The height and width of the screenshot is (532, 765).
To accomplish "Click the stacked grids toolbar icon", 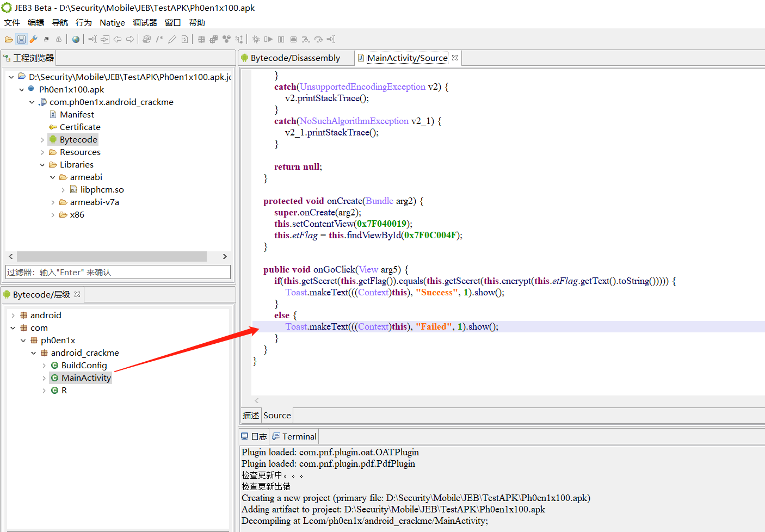I will (x=214, y=39).
